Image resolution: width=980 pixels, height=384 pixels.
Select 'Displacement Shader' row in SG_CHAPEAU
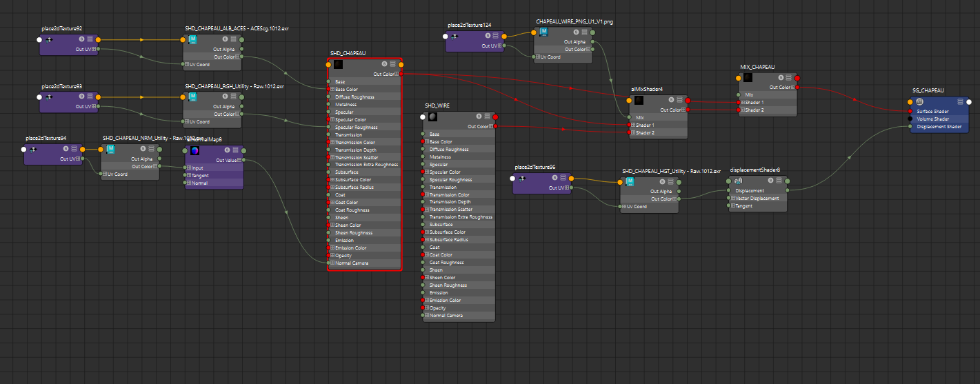click(x=939, y=126)
